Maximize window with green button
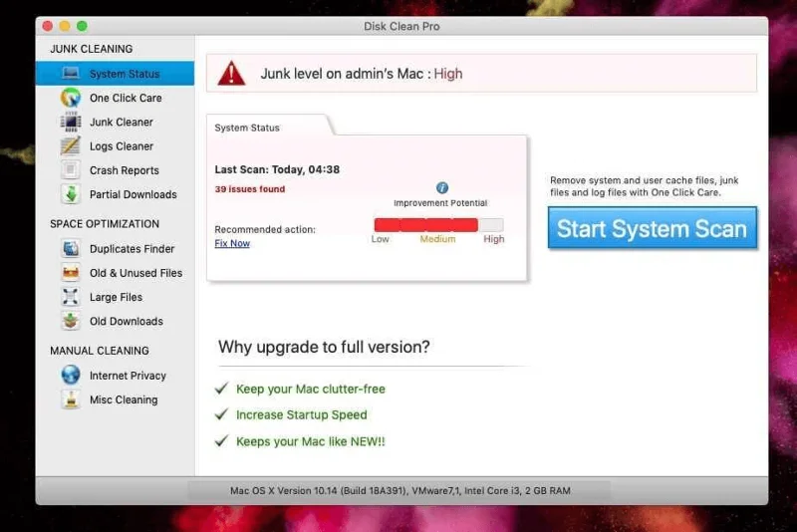This screenshot has height=532, width=797. pyautogui.click(x=82, y=26)
